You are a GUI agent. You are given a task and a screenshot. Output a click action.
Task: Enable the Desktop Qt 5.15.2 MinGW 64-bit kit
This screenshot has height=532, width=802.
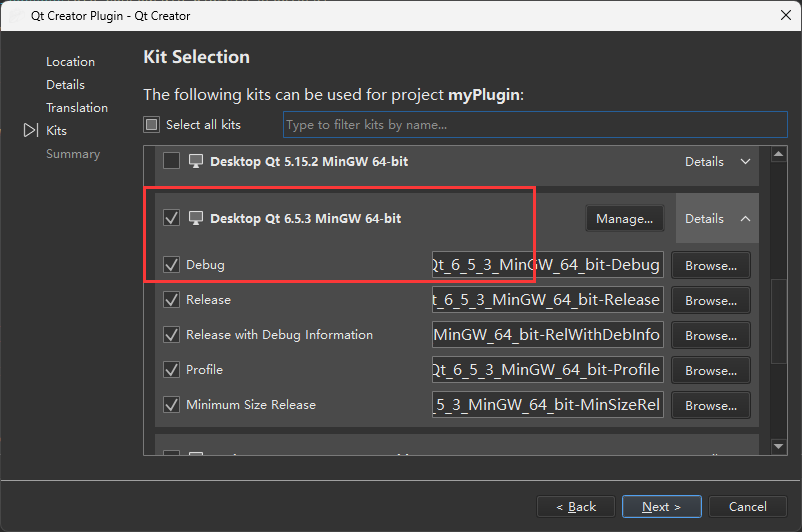coord(171,161)
